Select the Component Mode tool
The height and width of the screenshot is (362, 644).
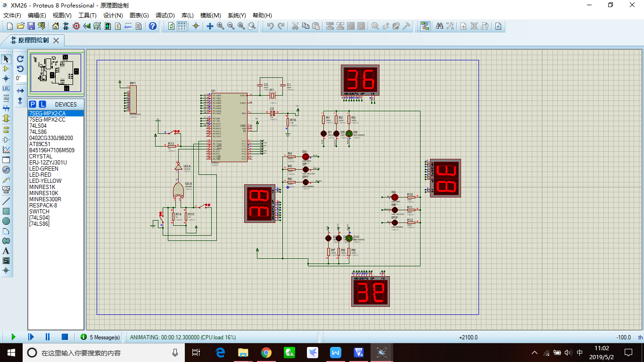pos(6,69)
